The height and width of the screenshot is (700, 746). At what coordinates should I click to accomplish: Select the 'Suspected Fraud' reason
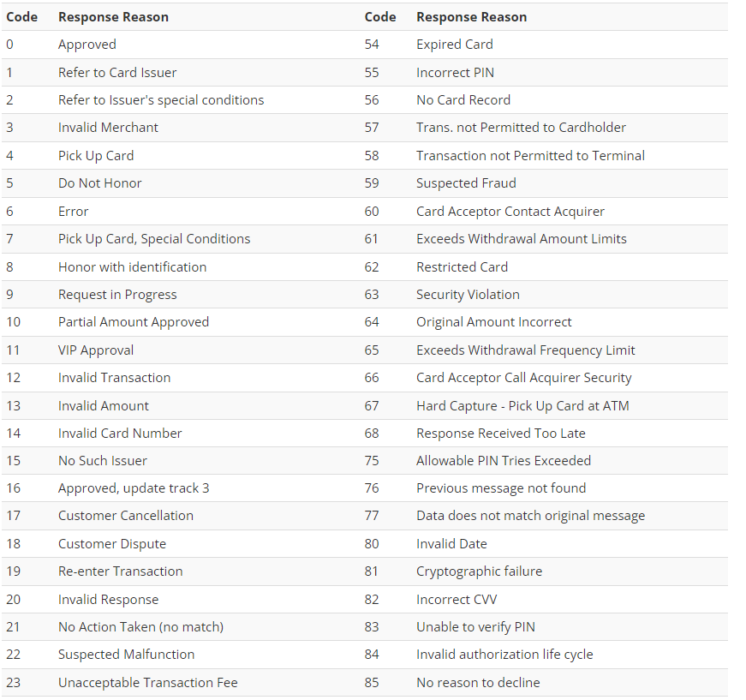pyautogui.click(x=466, y=183)
